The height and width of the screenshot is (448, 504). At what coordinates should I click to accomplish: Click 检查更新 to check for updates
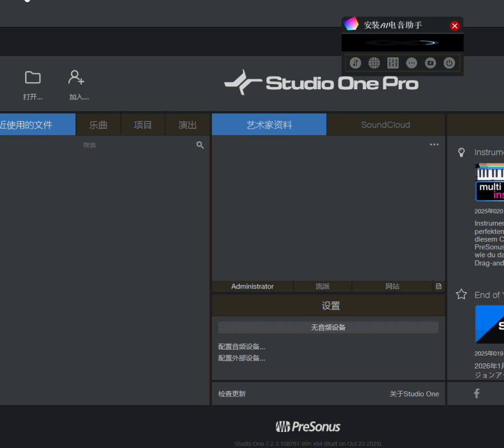(x=232, y=394)
